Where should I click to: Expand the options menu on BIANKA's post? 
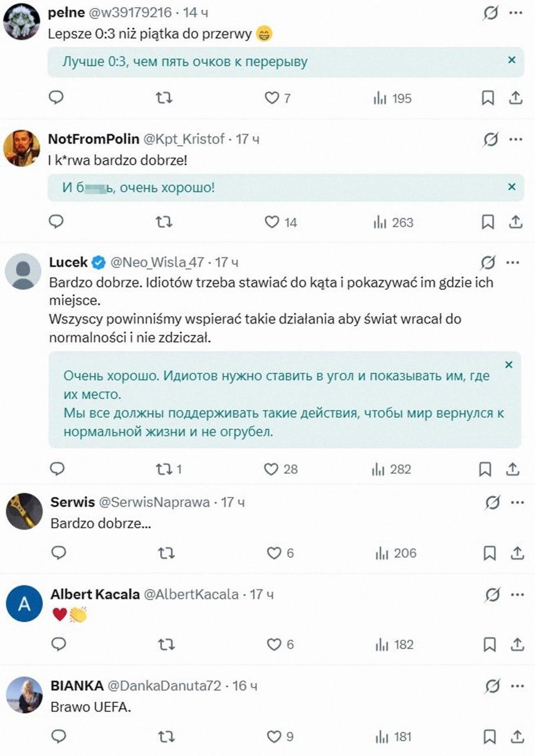pos(517,685)
